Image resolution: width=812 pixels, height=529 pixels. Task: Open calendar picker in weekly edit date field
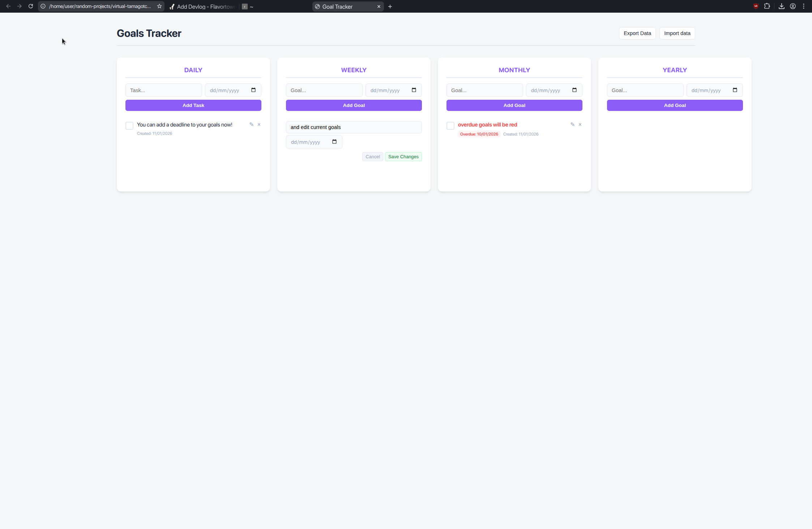[334, 142]
